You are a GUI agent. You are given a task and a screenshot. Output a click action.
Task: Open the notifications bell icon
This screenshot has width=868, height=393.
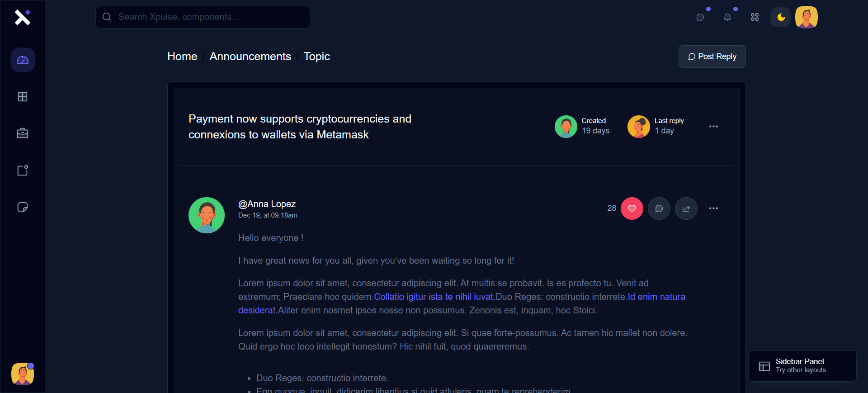tap(727, 17)
